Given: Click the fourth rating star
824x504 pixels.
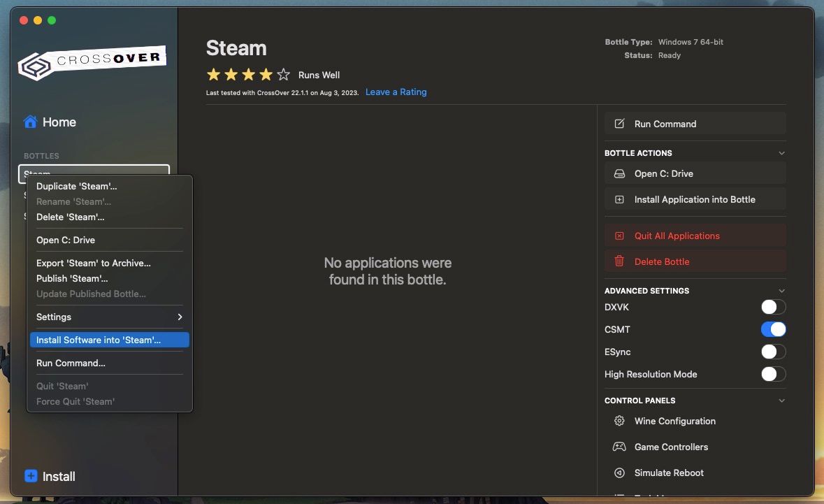Looking at the screenshot, I should 266,75.
